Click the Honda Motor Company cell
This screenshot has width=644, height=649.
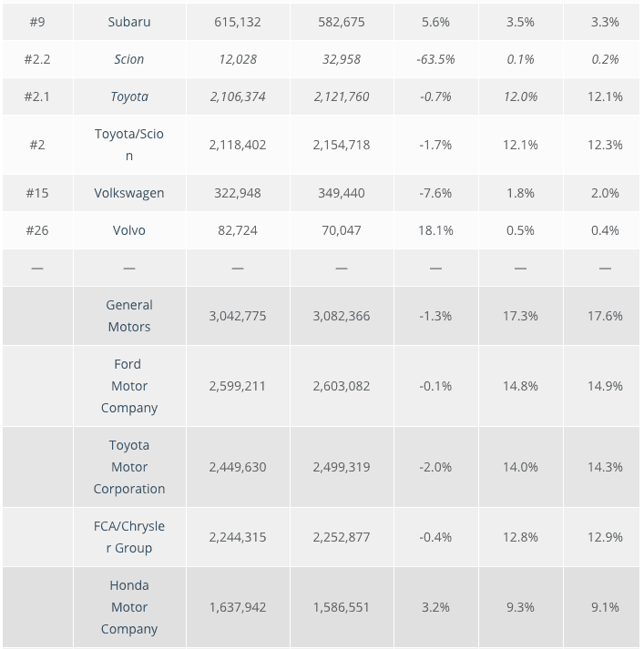click(x=129, y=607)
